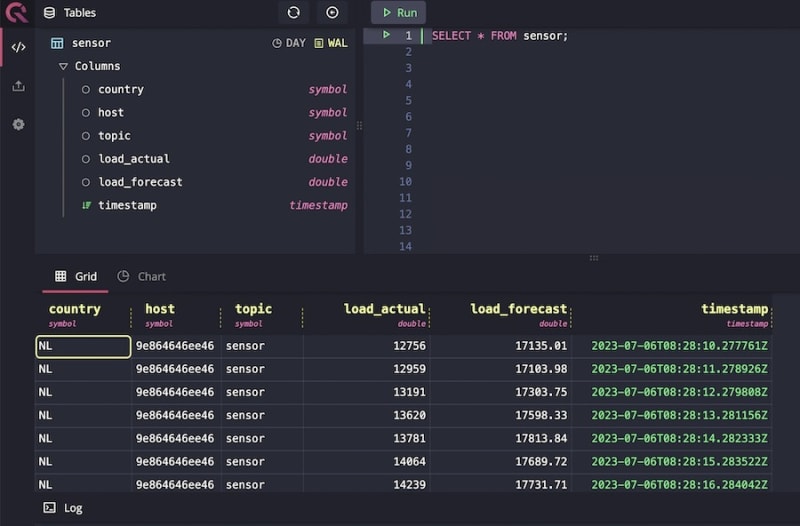Click the WAL indicator icon
800x526 pixels.
point(319,43)
